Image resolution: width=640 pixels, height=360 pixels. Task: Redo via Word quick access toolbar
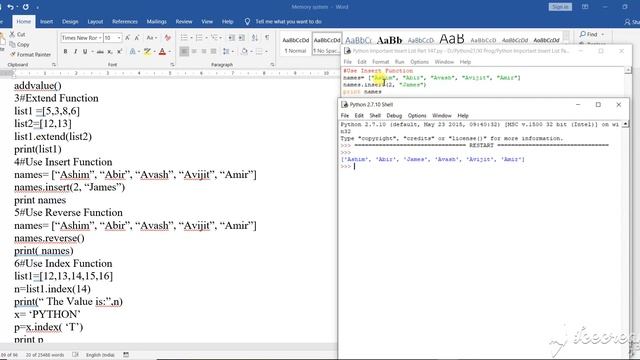pos(26,7)
